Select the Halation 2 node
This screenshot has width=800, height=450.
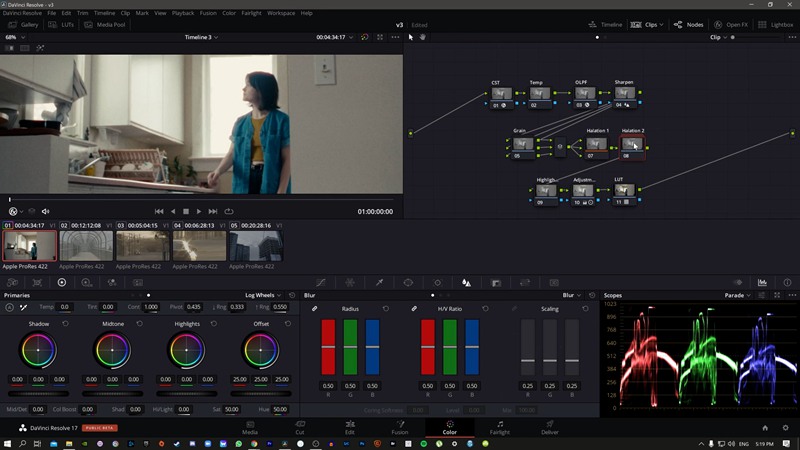point(632,145)
